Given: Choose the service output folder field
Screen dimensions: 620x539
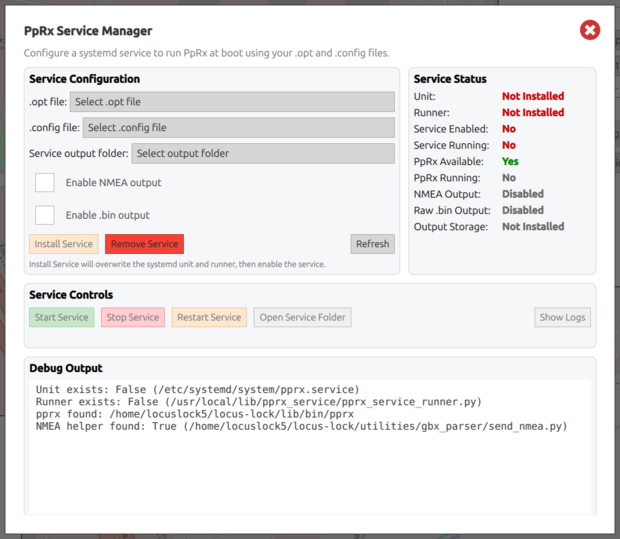Looking at the screenshot, I should (x=263, y=153).
